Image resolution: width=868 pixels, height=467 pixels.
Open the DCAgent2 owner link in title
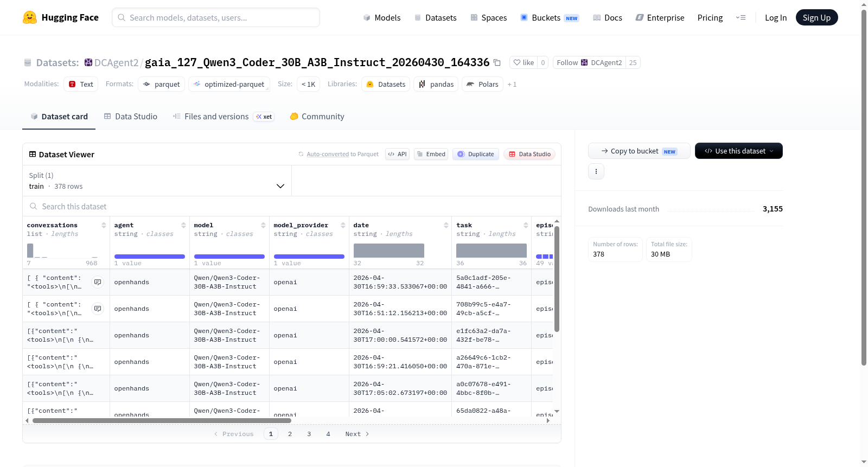click(116, 62)
